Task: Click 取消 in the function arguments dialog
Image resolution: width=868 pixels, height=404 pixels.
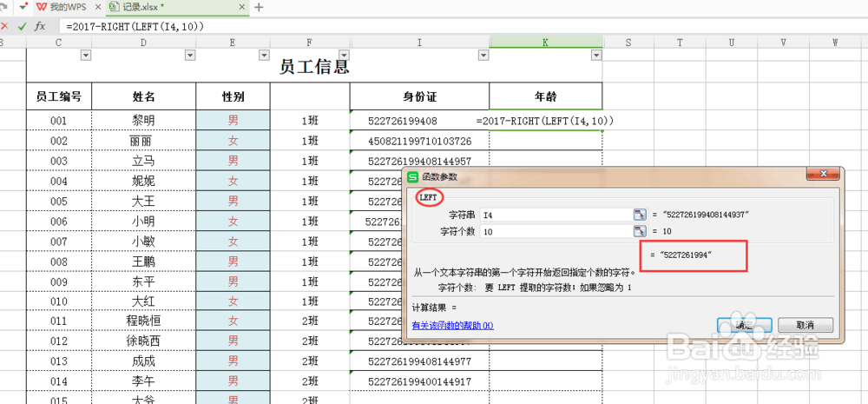Action: (806, 325)
